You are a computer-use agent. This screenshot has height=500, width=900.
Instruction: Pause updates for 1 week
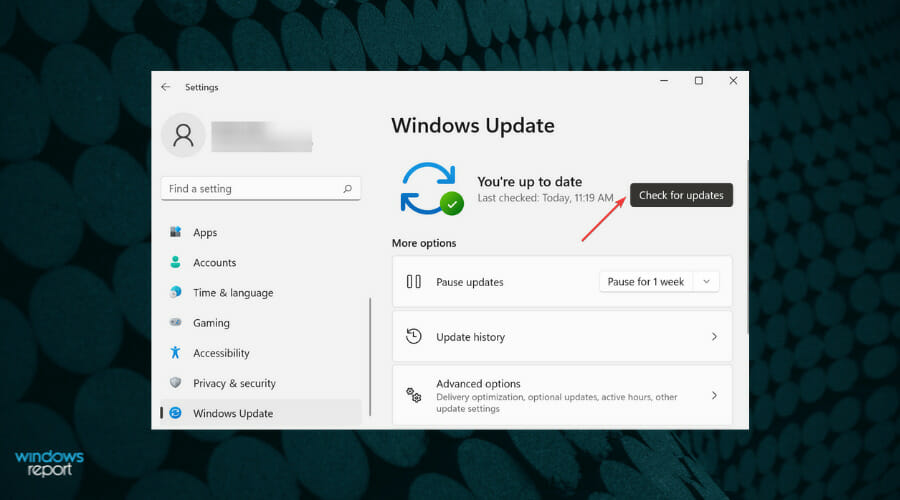(646, 282)
